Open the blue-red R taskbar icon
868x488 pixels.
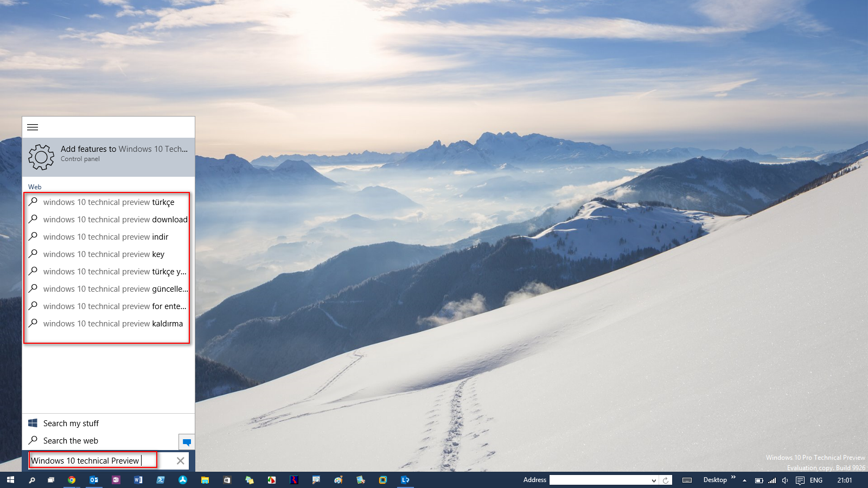click(x=294, y=480)
